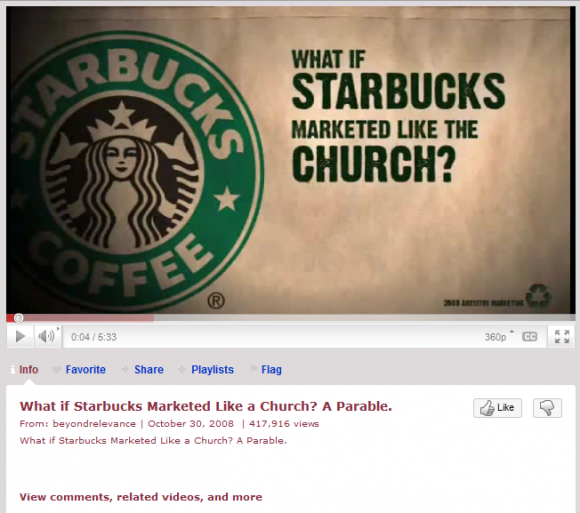Screen dimensions: 580x513
Task: Click View comments, related videos, and more
Action: 141,497
